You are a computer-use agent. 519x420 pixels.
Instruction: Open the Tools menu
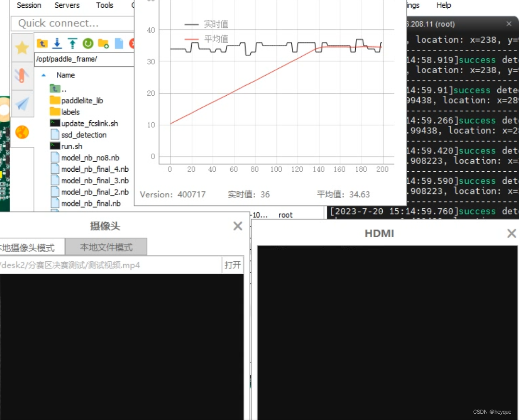(104, 5)
